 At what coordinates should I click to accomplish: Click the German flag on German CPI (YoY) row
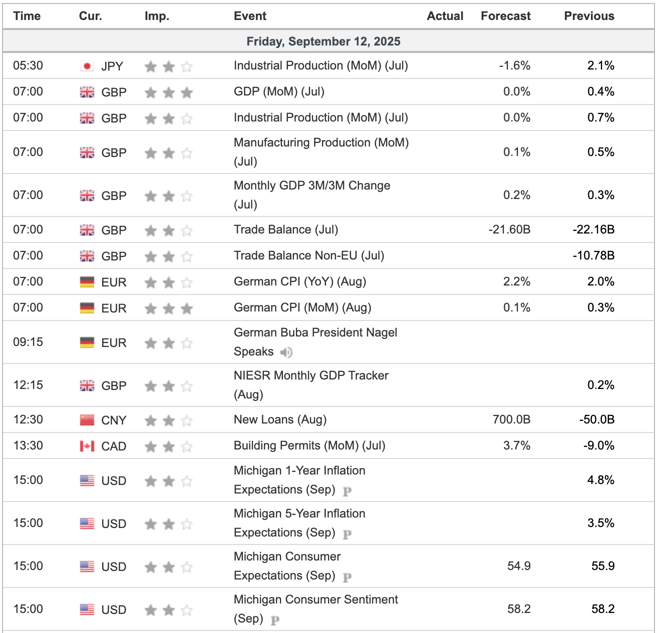pyautogui.click(x=87, y=282)
